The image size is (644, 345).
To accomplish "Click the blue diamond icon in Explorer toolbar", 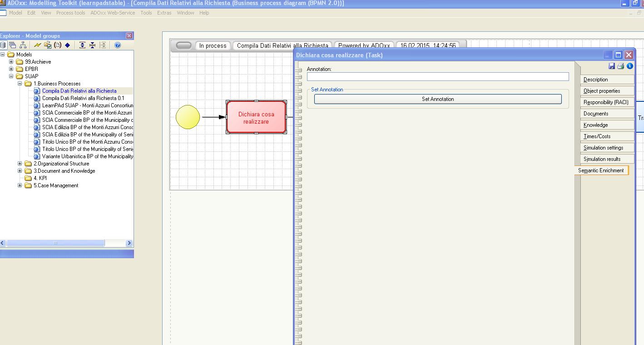I will coord(68,45).
